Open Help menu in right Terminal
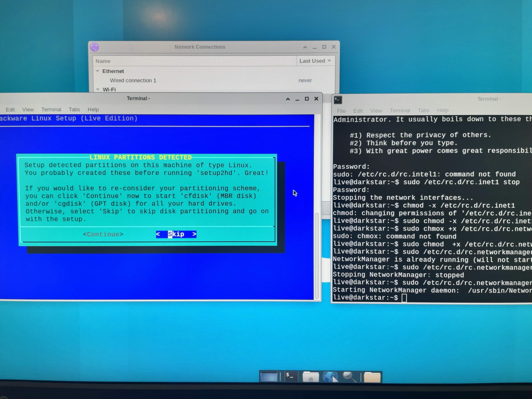532x399 pixels. click(443, 110)
